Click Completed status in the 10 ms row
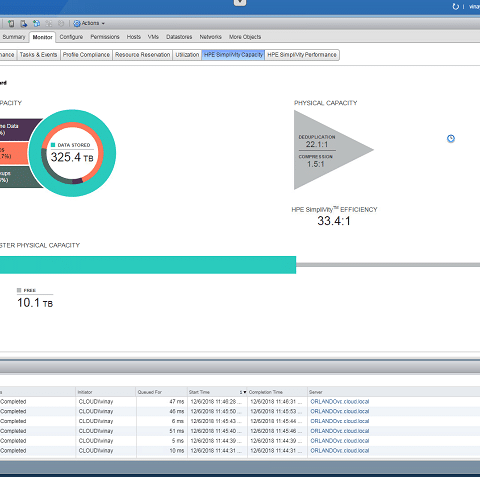Viewport: 480px width, 477px height. [x=13, y=451]
